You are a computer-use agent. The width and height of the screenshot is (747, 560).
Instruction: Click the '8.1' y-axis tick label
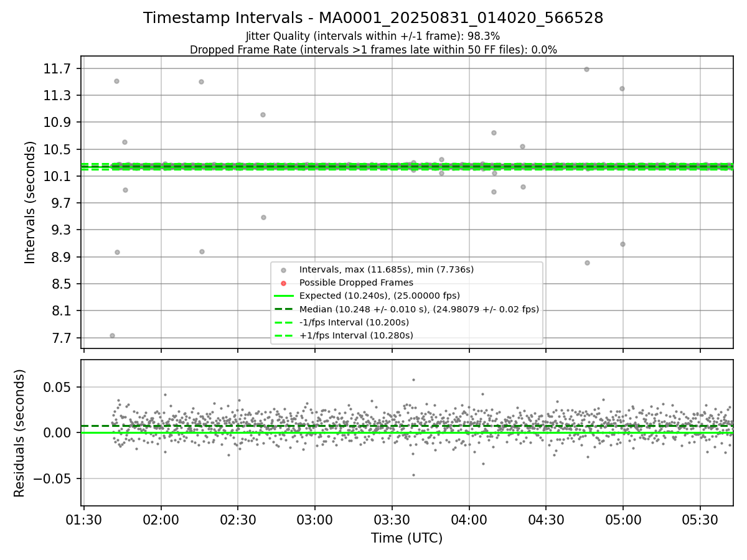coord(60,310)
